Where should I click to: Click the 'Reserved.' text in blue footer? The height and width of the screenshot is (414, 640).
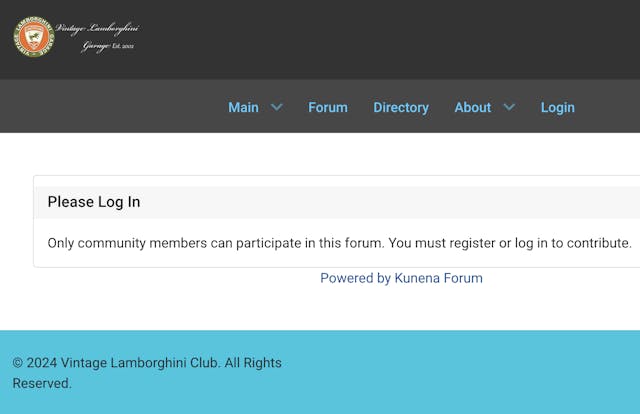tap(42, 383)
